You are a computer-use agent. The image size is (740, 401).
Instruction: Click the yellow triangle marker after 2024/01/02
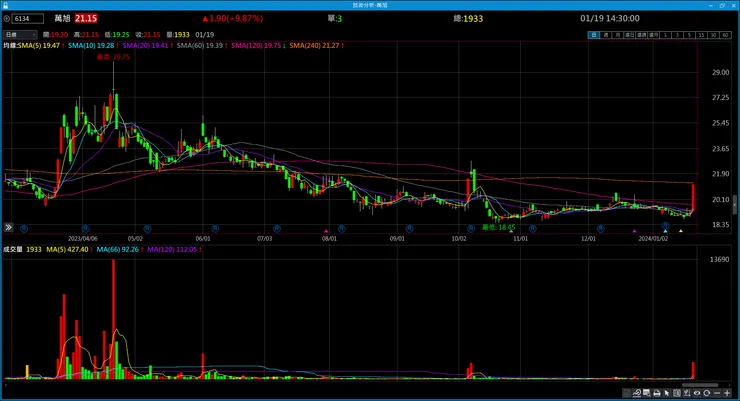[681, 231]
